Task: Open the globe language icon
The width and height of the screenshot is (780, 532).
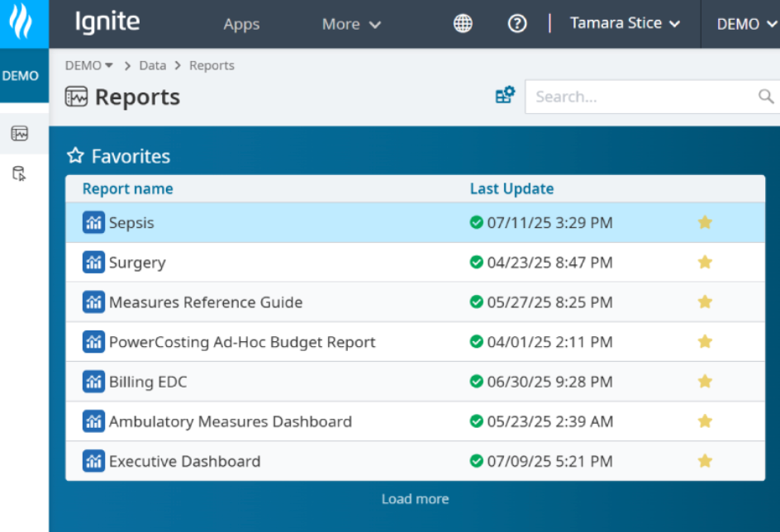Action: tap(463, 24)
